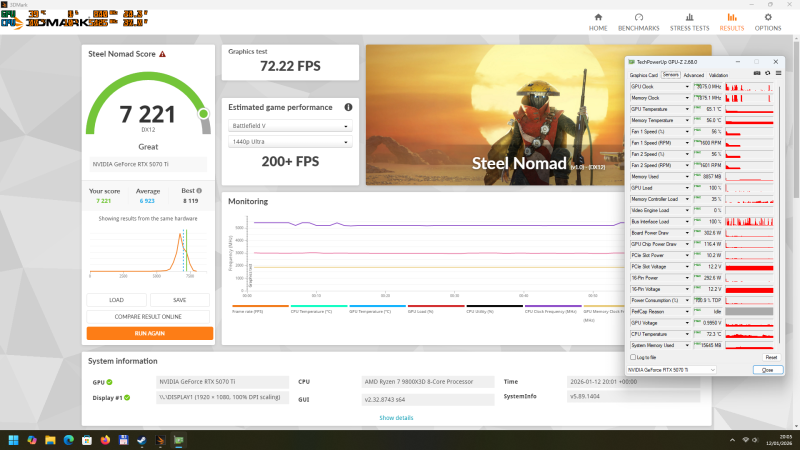Click the NVIDIA GeForce RTX 5070 Ti score label
Viewport: 800px width, 450px height.
pos(148,164)
